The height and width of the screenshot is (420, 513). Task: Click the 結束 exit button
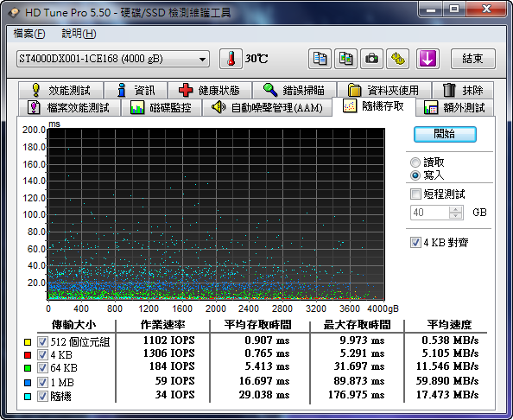pos(472,59)
